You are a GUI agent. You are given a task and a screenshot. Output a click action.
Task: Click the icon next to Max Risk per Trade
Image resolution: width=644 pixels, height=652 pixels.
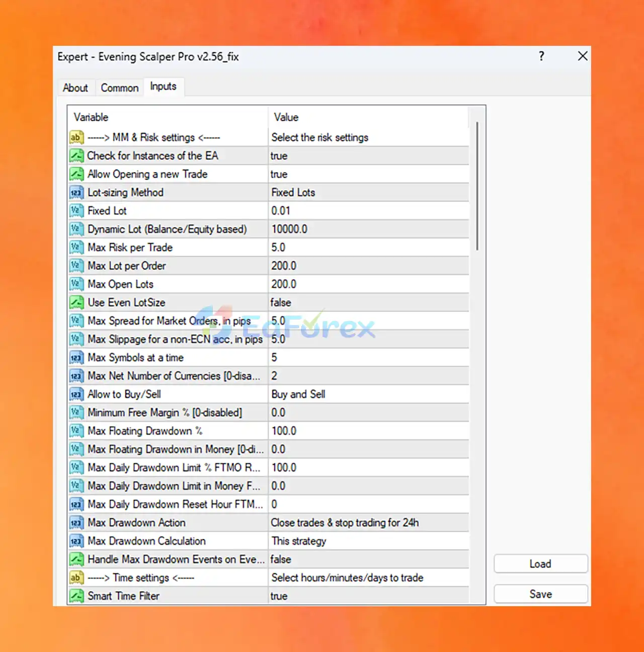pos(76,248)
